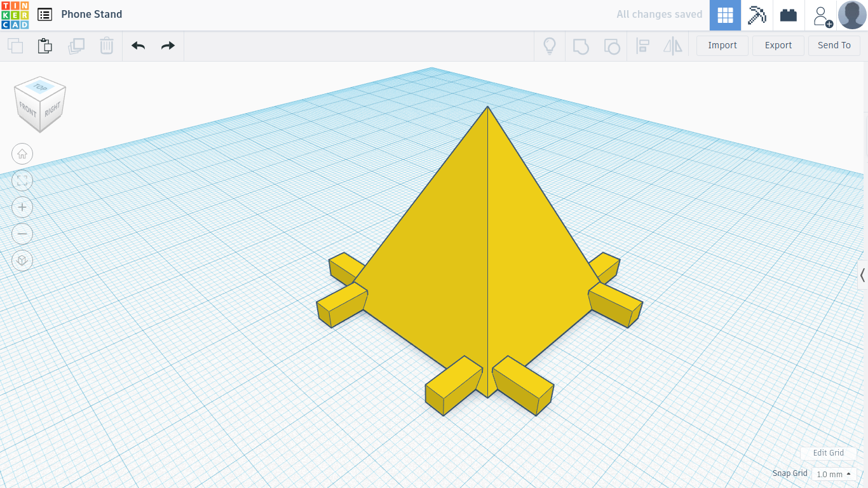The height and width of the screenshot is (488, 868).
Task: Redo the last action
Action: point(168,46)
